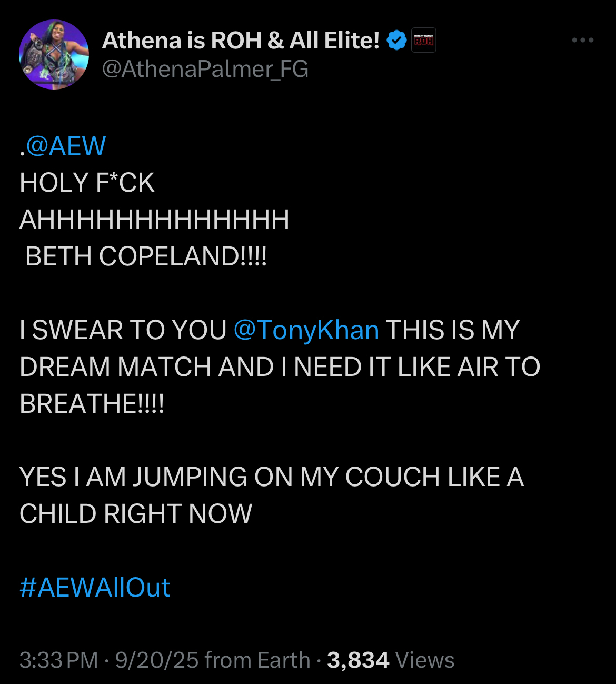Click the "CHILD RIGHT NOW" text line
This screenshot has height=684, width=616.
136,514
